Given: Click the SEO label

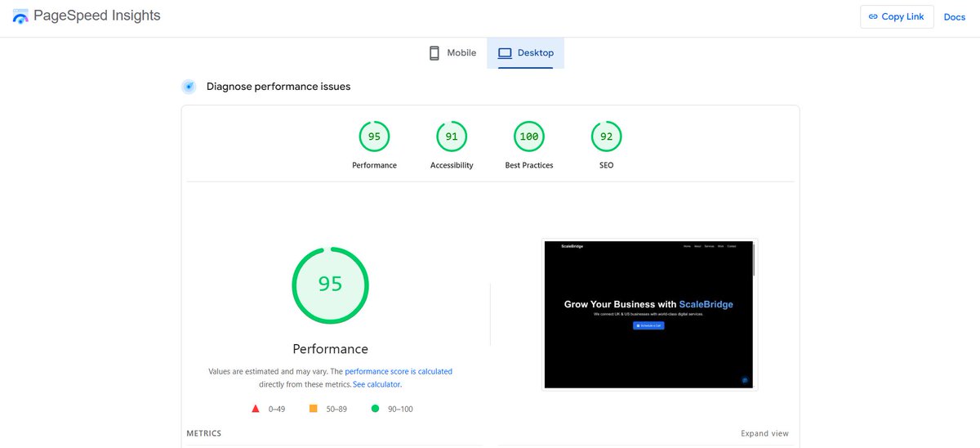Looking at the screenshot, I should pyautogui.click(x=606, y=165).
